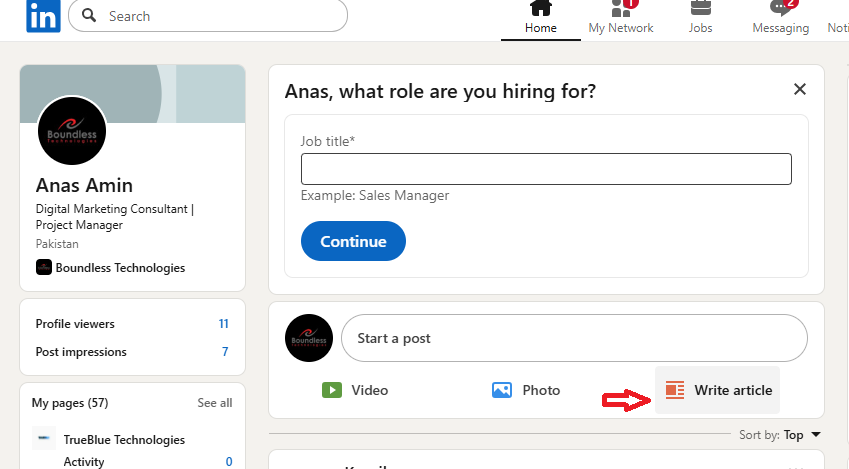Click the Video button
849x469 pixels.
click(x=355, y=390)
